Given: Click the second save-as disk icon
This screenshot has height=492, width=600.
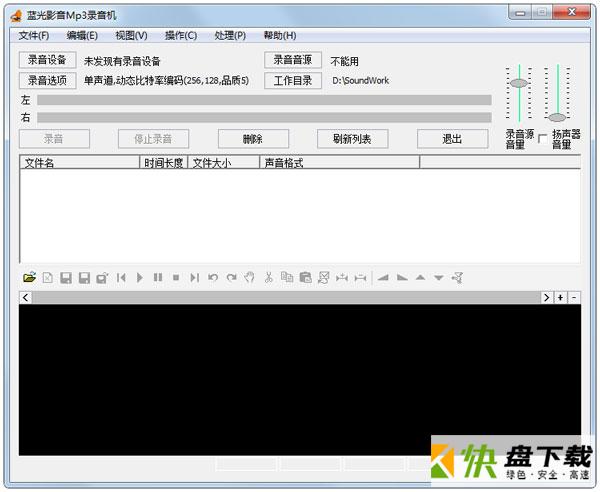Looking at the screenshot, I should tap(84, 277).
